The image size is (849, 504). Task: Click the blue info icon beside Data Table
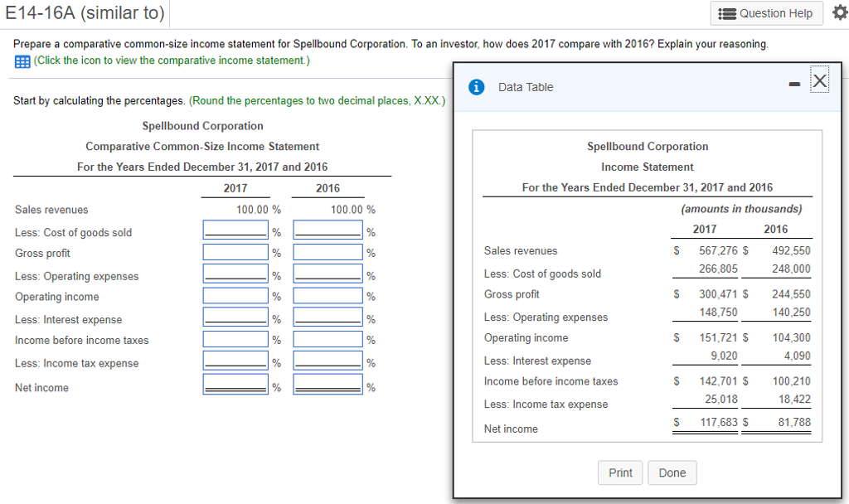(477, 87)
